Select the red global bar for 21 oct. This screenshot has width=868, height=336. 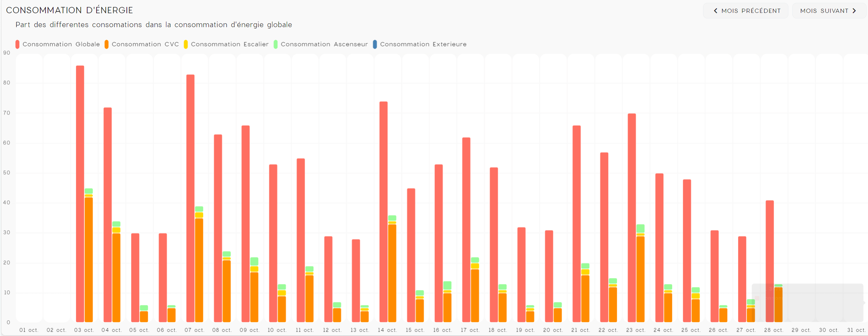(577, 224)
